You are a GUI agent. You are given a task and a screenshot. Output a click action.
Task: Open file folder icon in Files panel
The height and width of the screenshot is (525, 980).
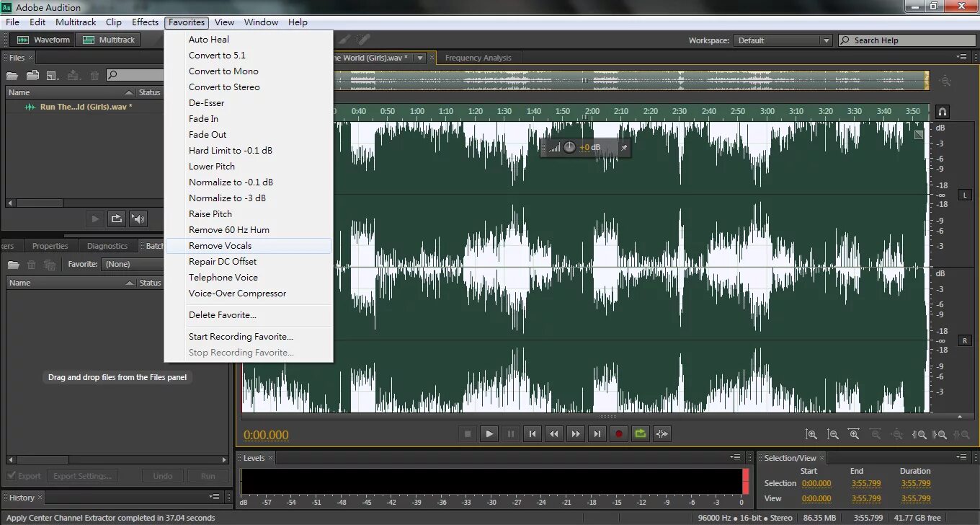pyautogui.click(x=14, y=75)
